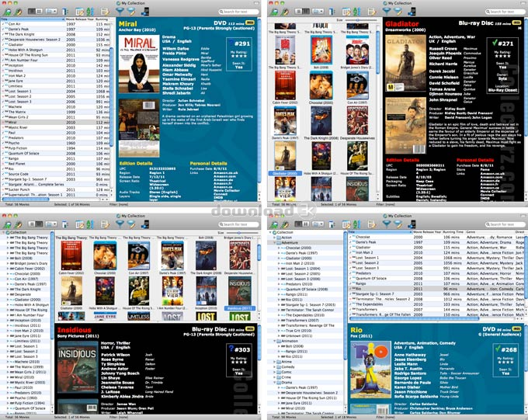Switch to list view in bottom-left window

32,224
